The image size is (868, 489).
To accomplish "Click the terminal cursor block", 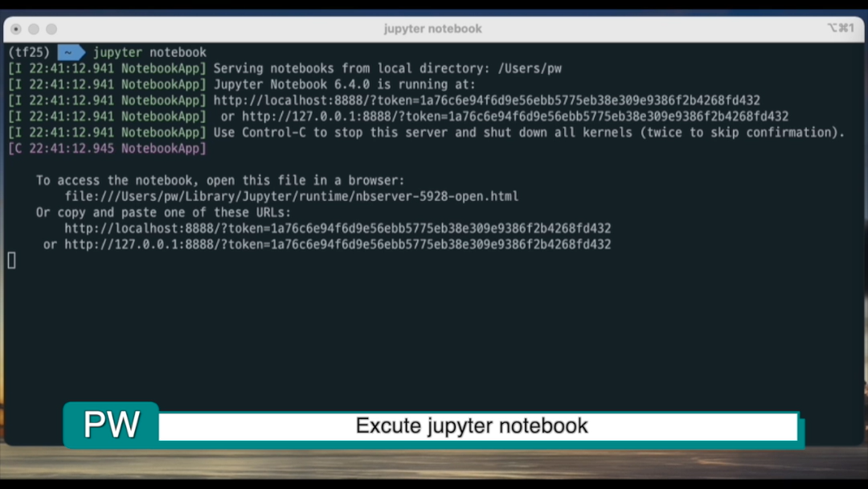I will coord(11,261).
